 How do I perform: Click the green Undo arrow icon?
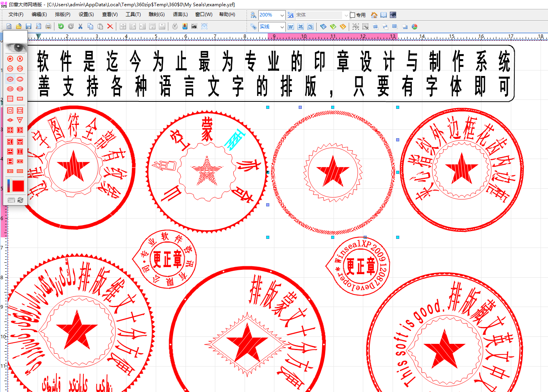pyautogui.click(x=61, y=26)
